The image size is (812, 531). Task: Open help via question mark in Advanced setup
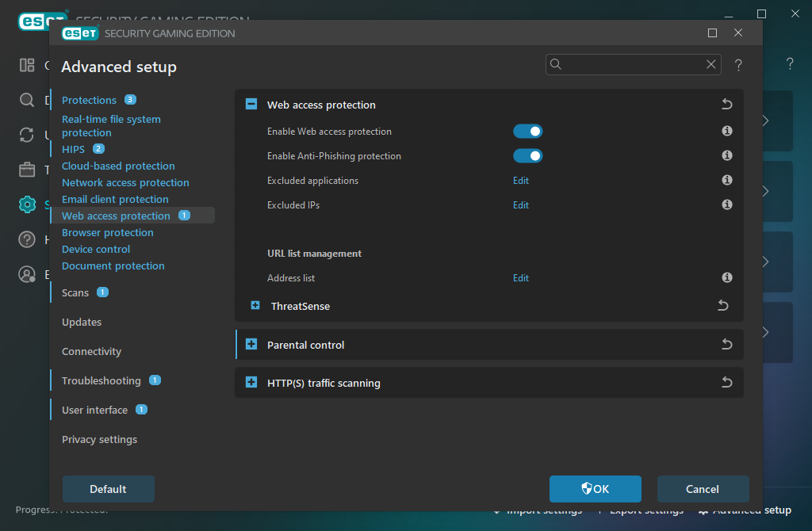738,65
